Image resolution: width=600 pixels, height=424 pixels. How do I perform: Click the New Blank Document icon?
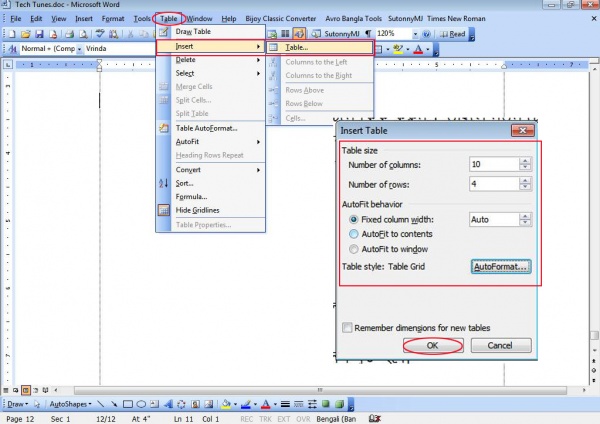click(12, 34)
